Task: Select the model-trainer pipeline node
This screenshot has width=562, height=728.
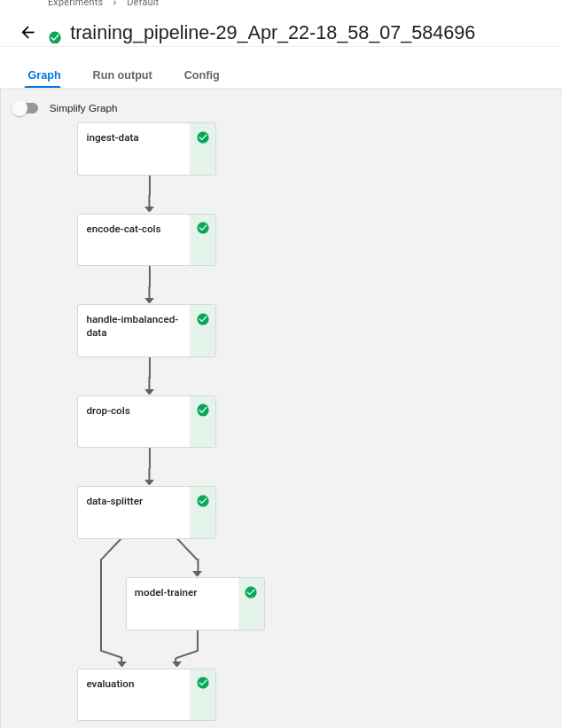Action: point(183,604)
